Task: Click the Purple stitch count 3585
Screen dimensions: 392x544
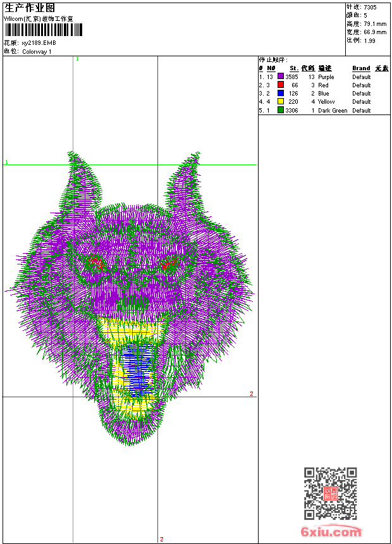Action: pos(291,77)
